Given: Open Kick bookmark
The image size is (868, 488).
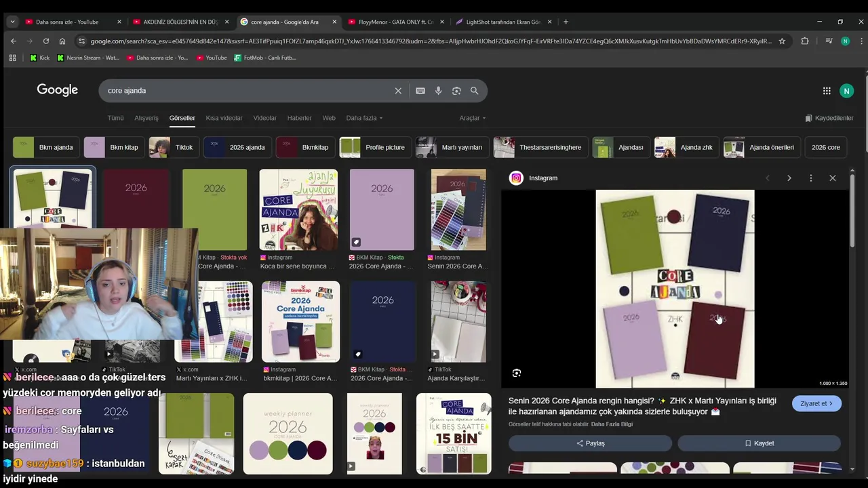Looking at the screenshot, I should tap(39, 58).
